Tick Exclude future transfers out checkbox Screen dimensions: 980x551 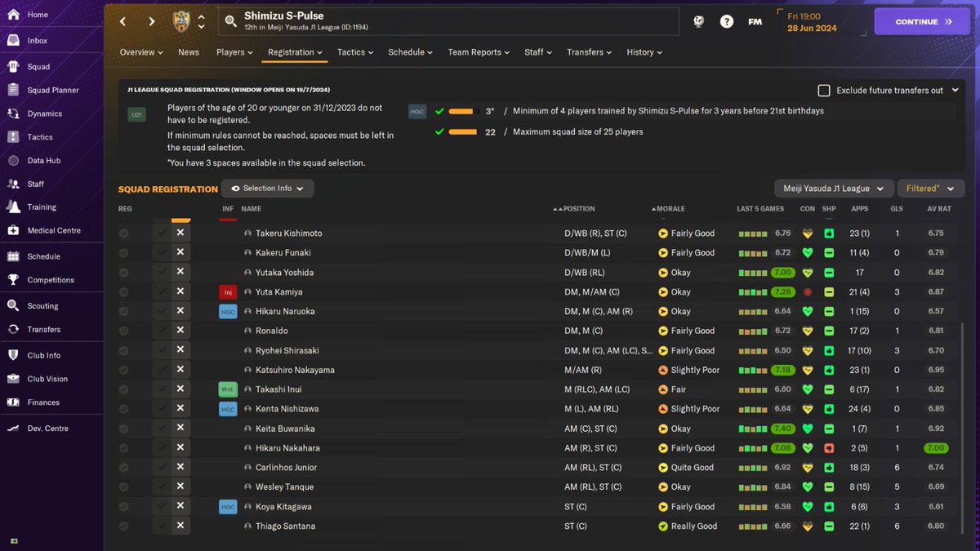824,91
